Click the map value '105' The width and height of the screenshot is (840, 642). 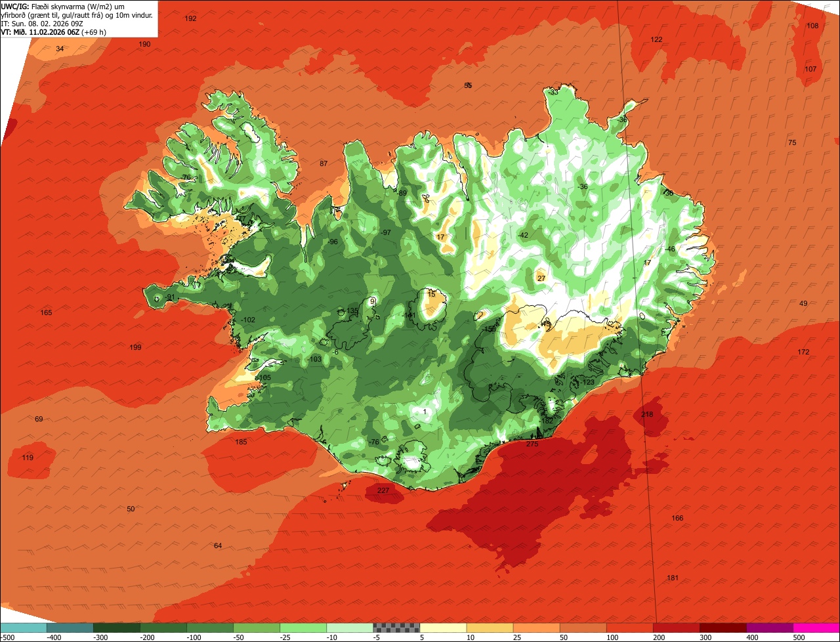click(264, 377)
